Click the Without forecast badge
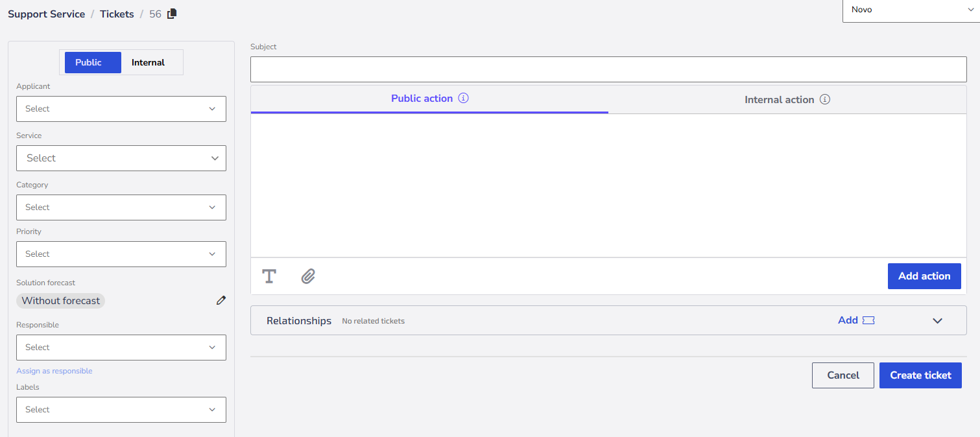The height and width of the screenshot is (437, 980). click(x=61, y=301)
